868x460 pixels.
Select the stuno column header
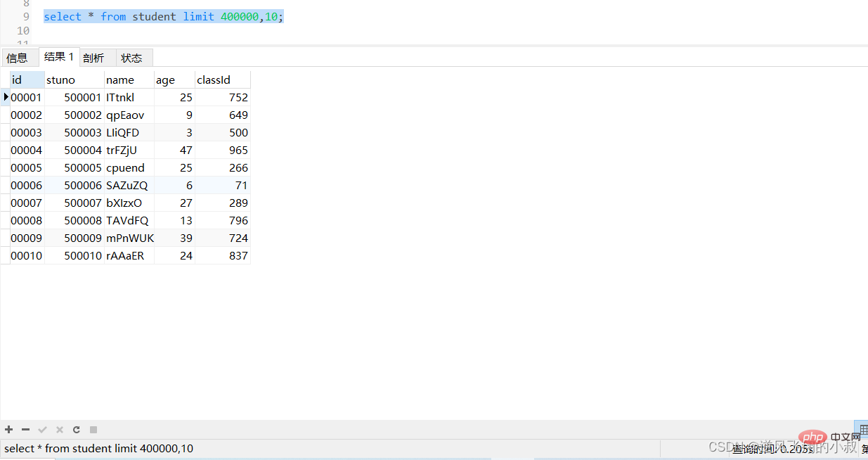click(x=75, y=79)
